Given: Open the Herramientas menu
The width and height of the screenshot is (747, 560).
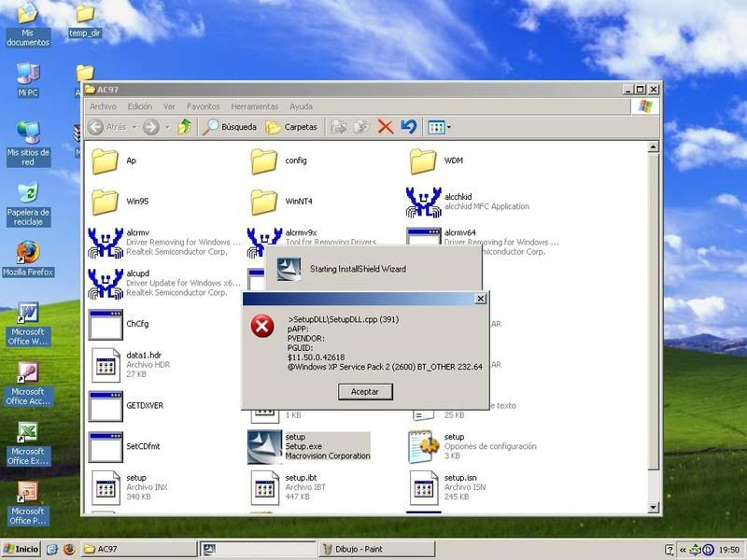Looking at the screenshot, I should [x=254, y=106].
